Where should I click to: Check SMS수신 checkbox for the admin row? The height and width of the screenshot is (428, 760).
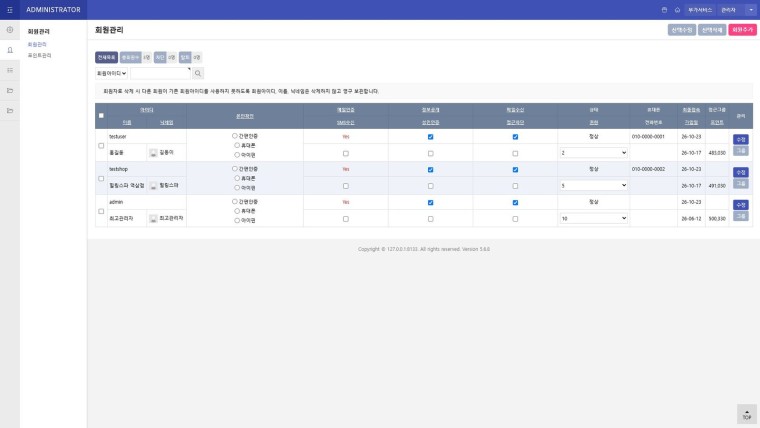tap(346, 219)
